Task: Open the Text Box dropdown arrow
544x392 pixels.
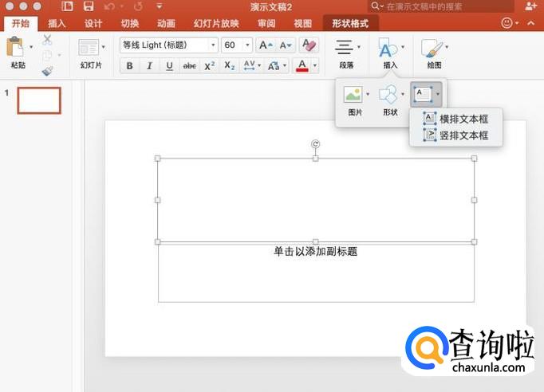Action: pos(438,94)
